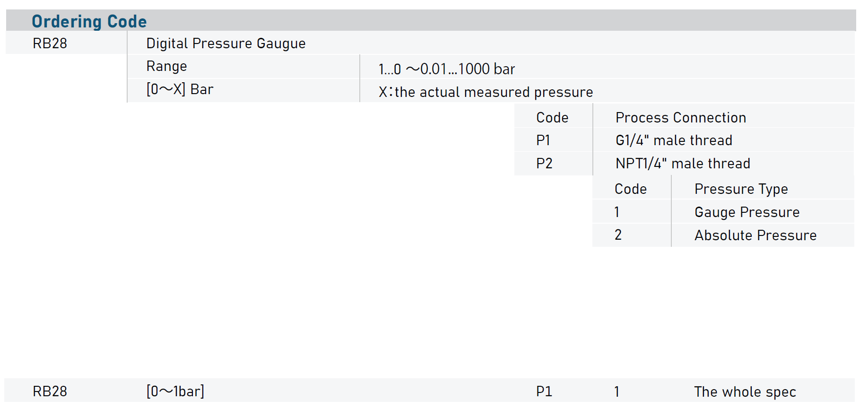
Task: Select RB28 beside Digital Pressure Gaugue
Action: click(x=50, y=44)
